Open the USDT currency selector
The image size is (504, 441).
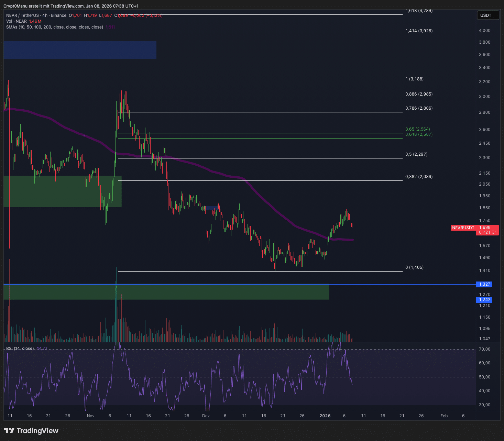(487, 15)
